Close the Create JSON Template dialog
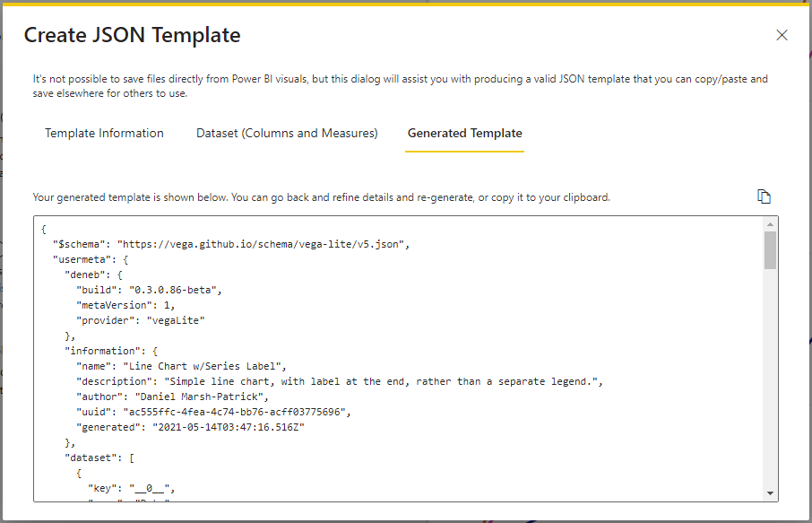The height and width of the screenshot is (523, 812). coord(782,35)
